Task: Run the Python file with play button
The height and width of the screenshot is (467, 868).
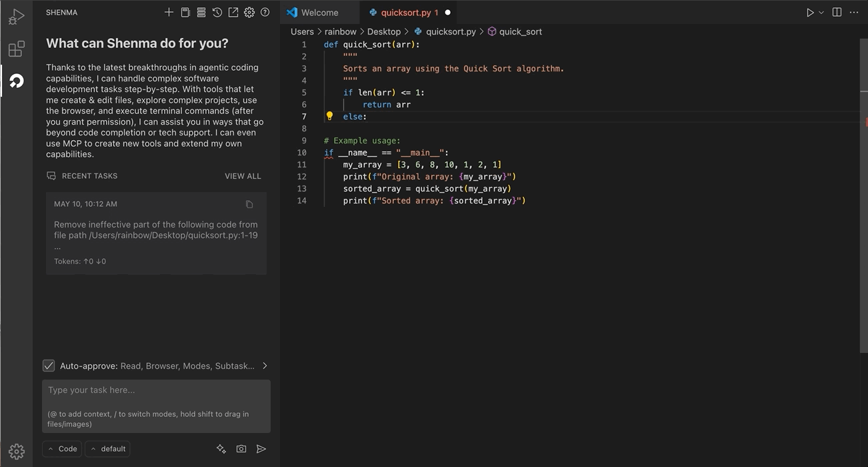Action: coord(810,12)
